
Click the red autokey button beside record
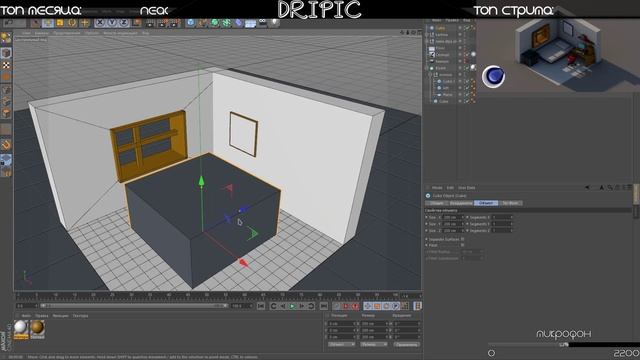356,306
